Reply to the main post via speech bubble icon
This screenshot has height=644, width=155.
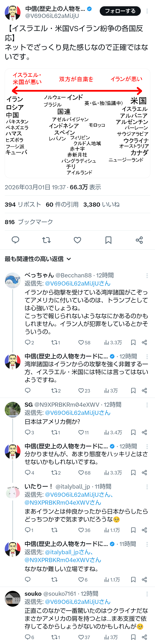15,240
